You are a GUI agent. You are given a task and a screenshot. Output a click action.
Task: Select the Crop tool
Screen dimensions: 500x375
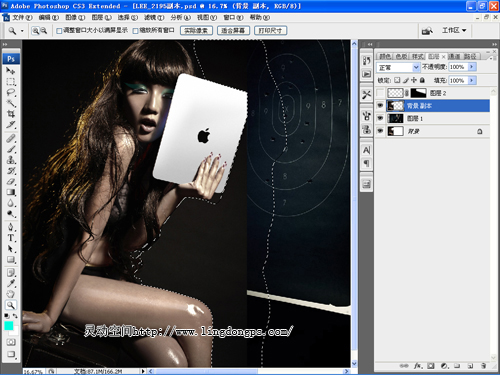click(11, 114)
